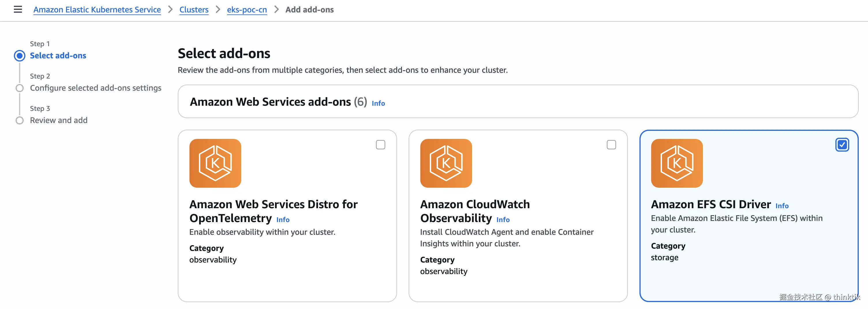Viewport: 868px width, 309px height.
Task: Select the Step 1 radio indicator
Action: click(x=20, y=56)
